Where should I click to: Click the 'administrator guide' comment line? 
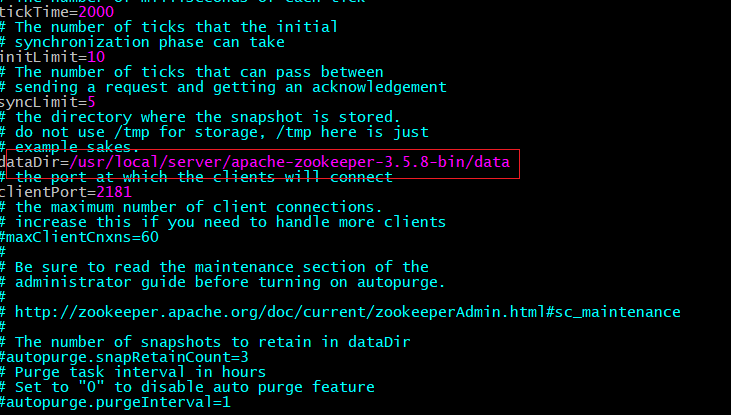coord(230,282)
